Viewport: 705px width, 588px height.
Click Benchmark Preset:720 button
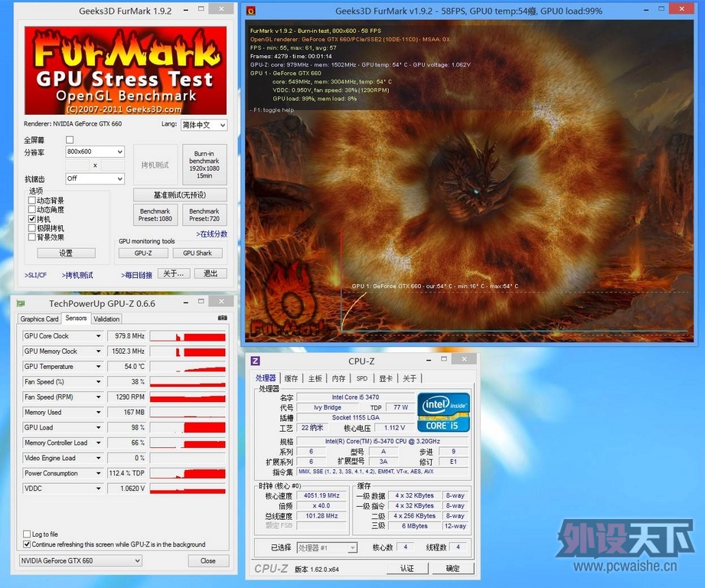pos(204,214)
